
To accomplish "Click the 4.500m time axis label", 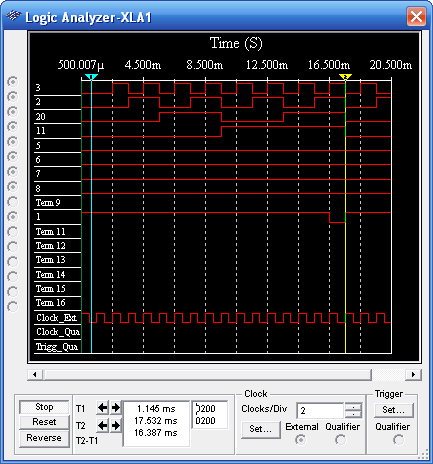I will coord(143,65).
